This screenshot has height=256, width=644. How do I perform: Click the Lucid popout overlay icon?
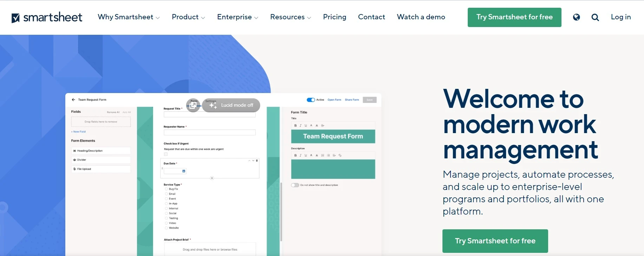pos(193,105)
